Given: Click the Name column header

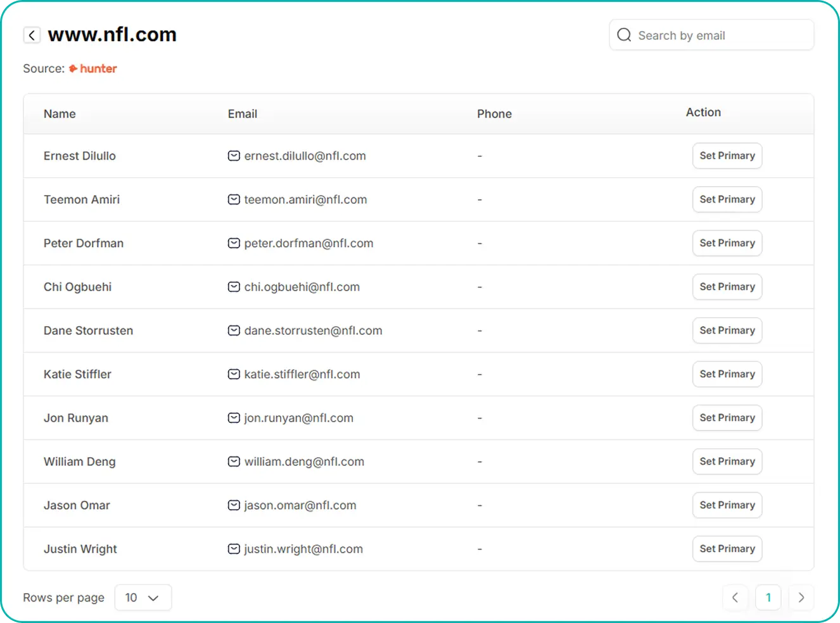Looking at the screenshot, I should tap(60, 114).
